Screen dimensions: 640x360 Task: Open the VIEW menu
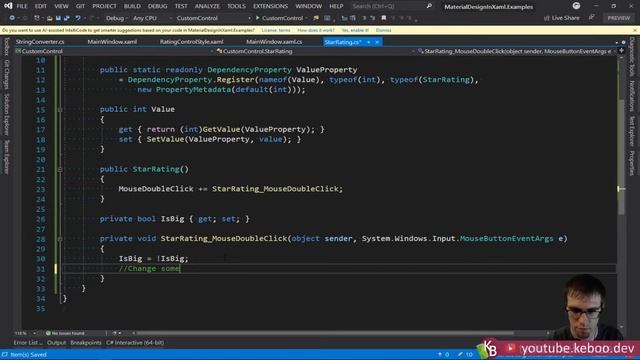62,6
